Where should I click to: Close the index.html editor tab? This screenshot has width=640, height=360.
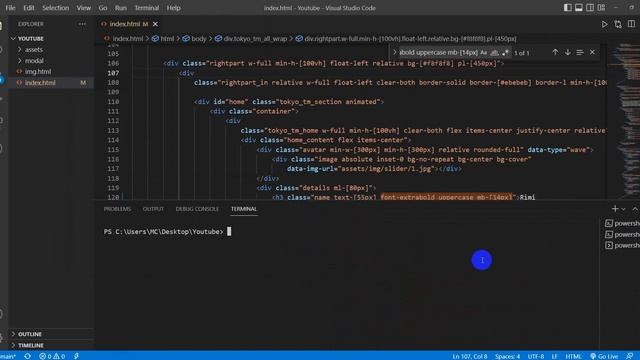coord(155,24)
